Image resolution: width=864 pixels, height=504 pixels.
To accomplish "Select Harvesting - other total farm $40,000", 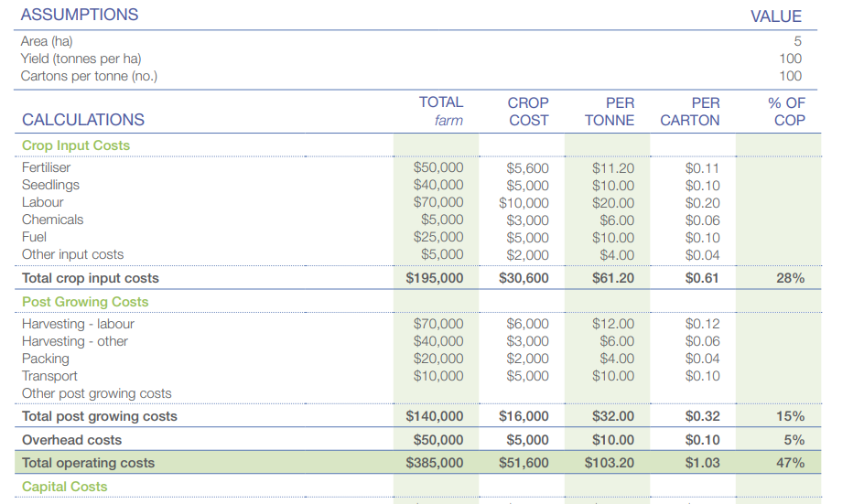I will 438,341.
